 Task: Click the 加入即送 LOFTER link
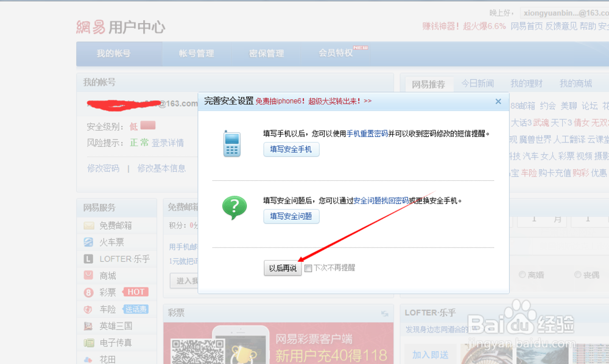(x=430, y=355)
